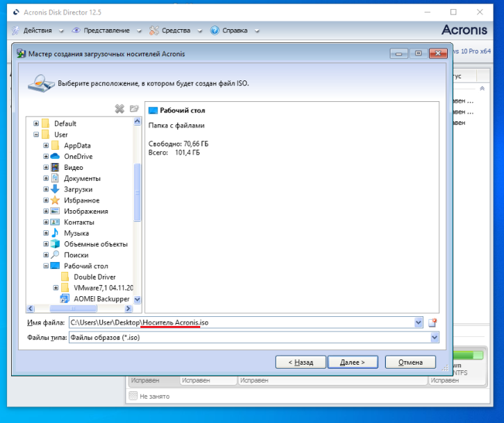Image resolution: width=504 pixels, height=423 pixels.
Task: Close the bootable media wizard dialog
Action: (x=438, y=53)
